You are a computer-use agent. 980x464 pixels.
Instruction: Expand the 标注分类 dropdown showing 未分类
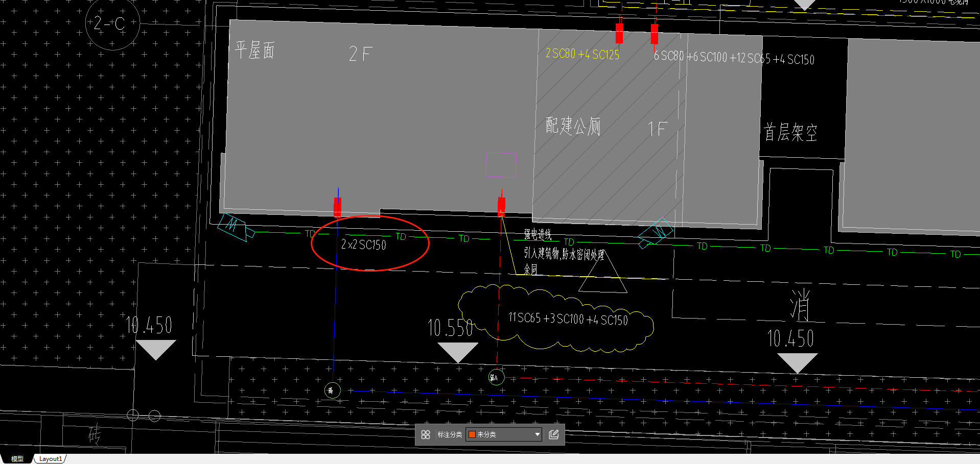[503, 434]
